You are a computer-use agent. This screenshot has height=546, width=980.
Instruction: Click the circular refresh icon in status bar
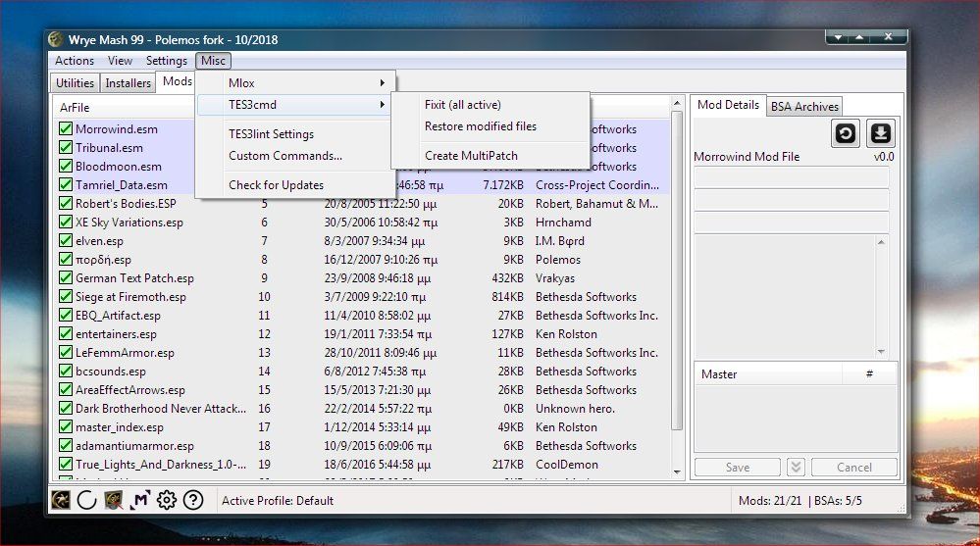(x=86, y=500)
